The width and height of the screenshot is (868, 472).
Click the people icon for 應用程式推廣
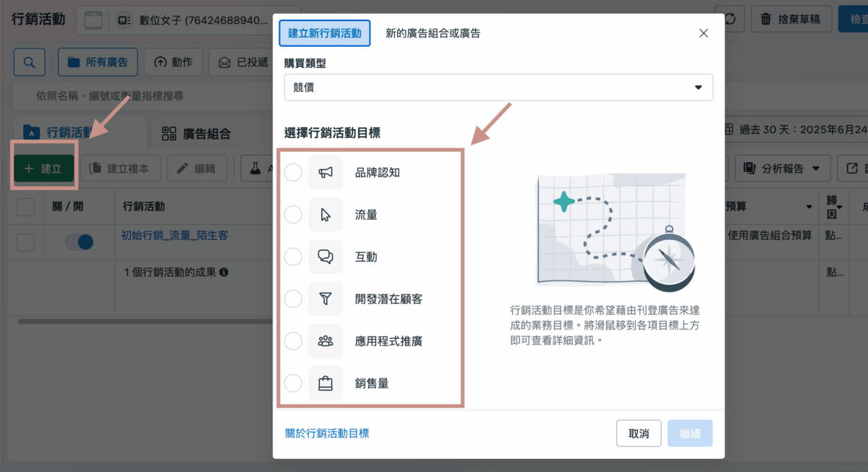pos(325,340)
